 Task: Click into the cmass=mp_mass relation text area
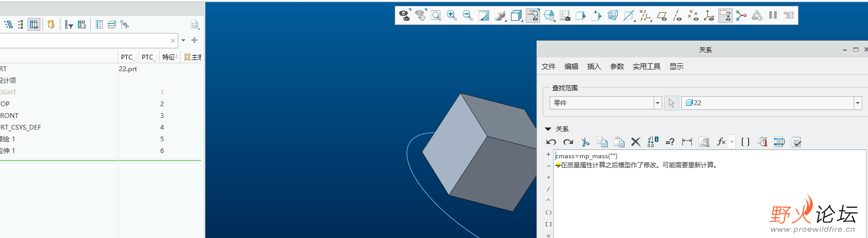[586, 156]
